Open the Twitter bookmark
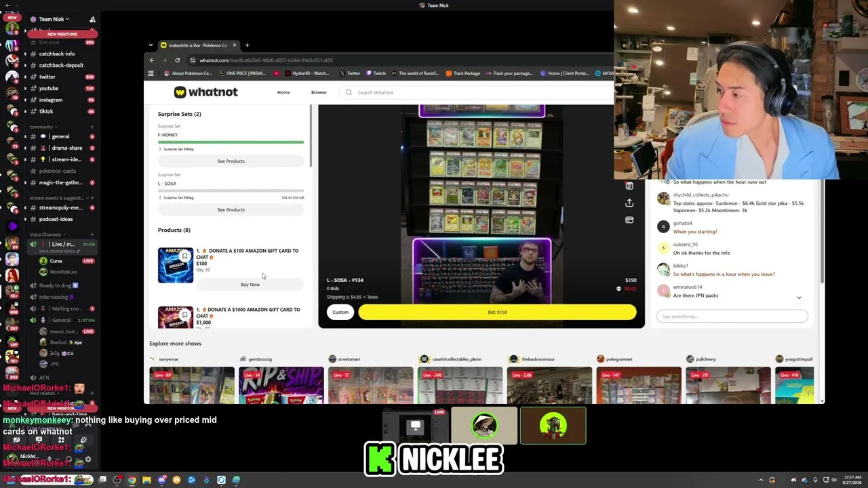The image size is (868, 488). click(350, 73)
